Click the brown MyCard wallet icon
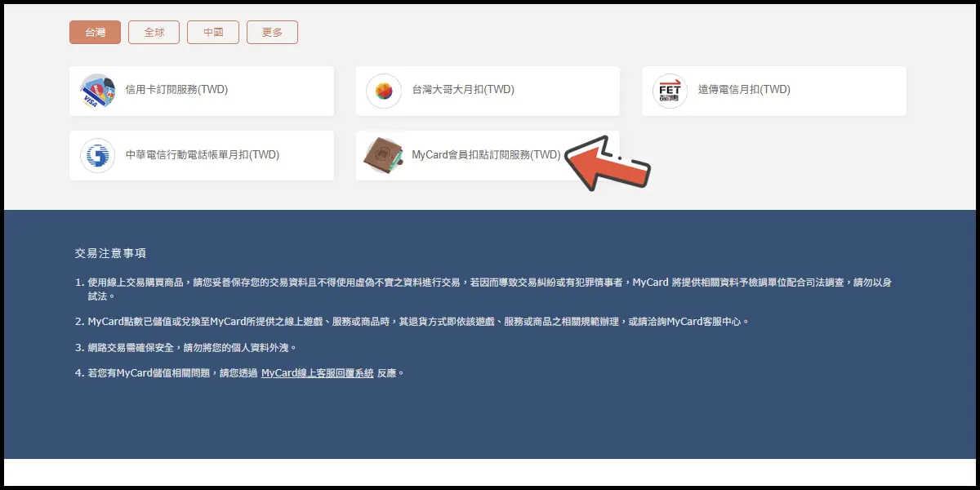The image size is (980, 490). click(x=384, y=155)
